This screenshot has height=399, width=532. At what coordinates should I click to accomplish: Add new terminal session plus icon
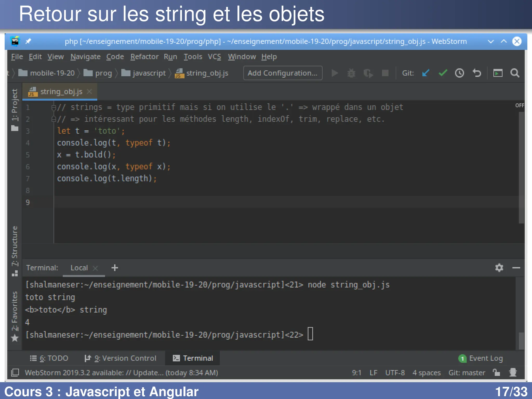[115, 268]
